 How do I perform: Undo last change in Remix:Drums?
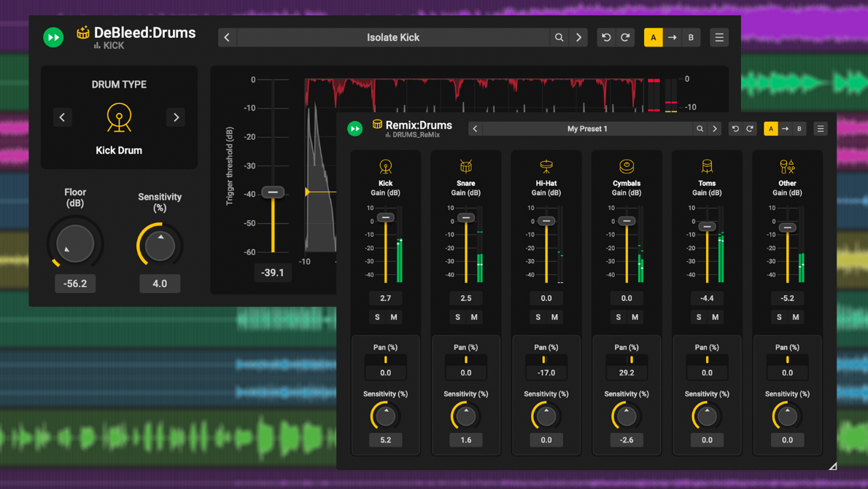[x=735, y=129]
